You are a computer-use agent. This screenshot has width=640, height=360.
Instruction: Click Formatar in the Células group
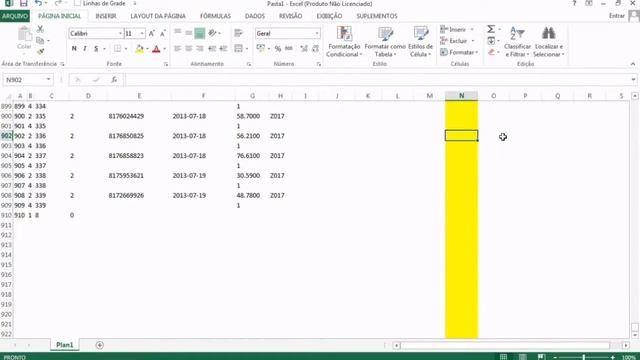459,52
